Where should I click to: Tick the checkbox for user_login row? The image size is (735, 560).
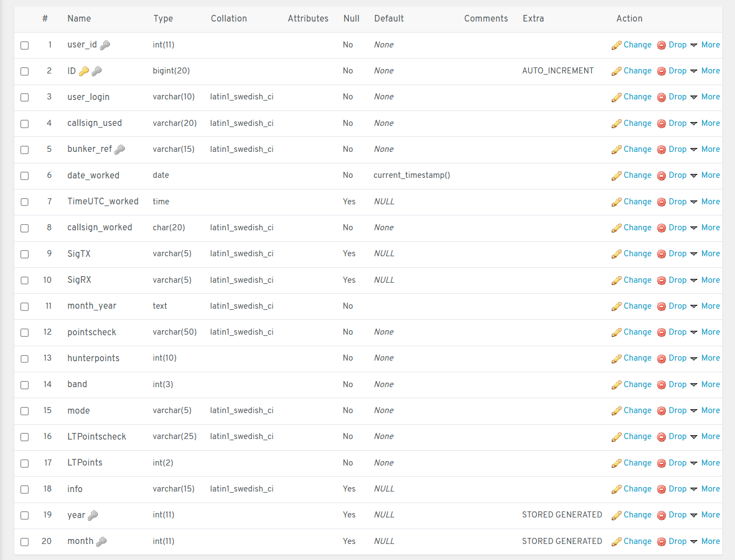coord(25,97)
